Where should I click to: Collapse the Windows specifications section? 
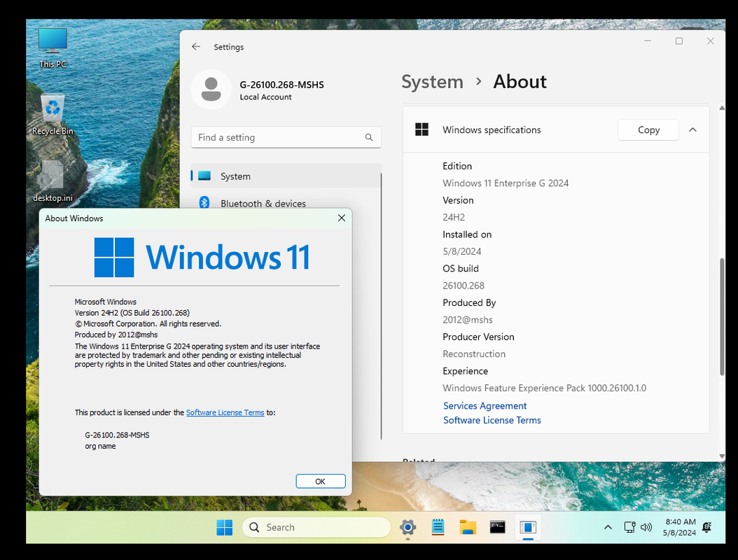point(692,129)
